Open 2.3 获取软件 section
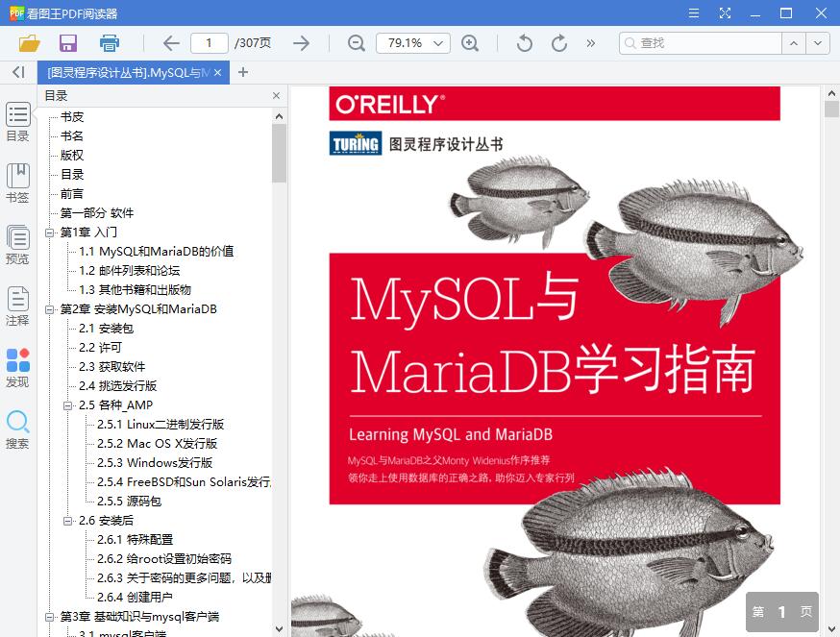 click(111, 367)
